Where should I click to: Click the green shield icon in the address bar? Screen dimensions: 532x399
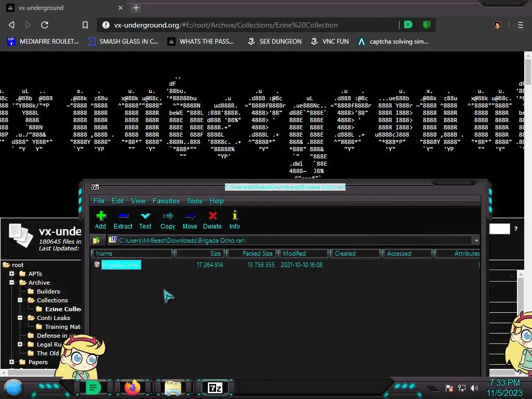point(427,25)
